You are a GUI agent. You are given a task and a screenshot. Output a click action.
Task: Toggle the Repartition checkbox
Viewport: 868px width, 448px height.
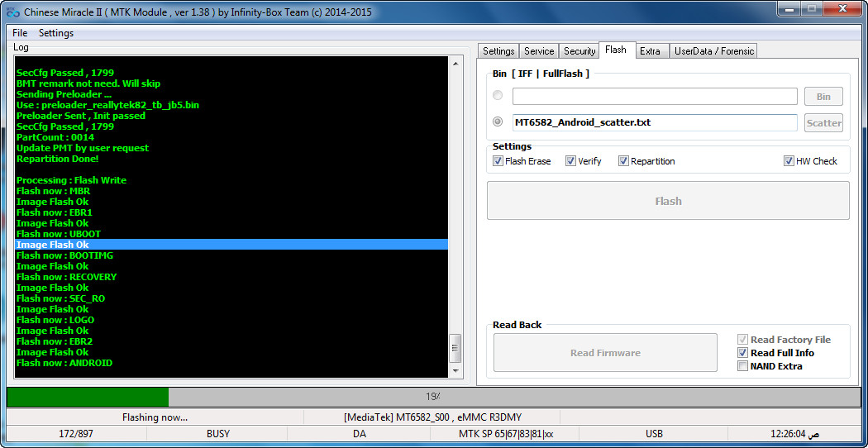[623, 161]
